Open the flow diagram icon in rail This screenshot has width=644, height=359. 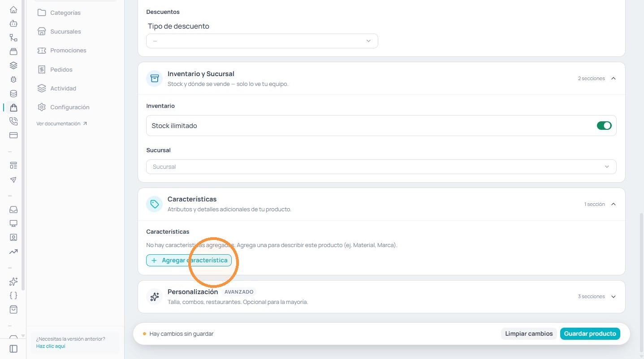click(x=13, y=38)
